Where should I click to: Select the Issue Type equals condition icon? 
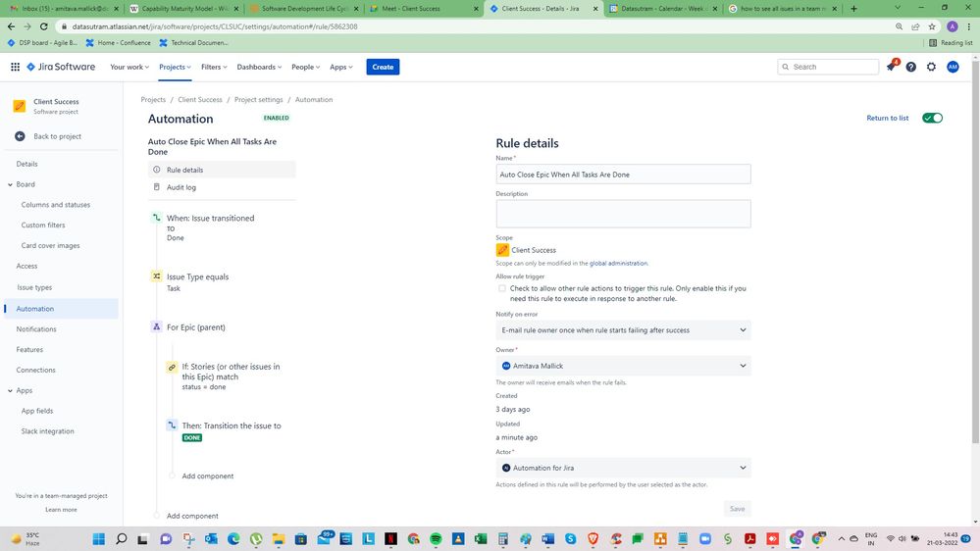(x=156, y=276)
